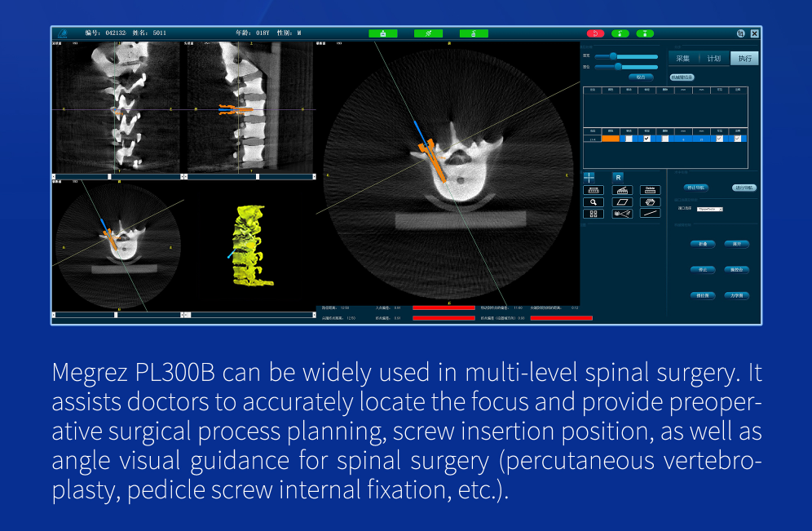Select the magnifier zoom tool
Viewport: 812px width, 531px height.
[594, 202]
